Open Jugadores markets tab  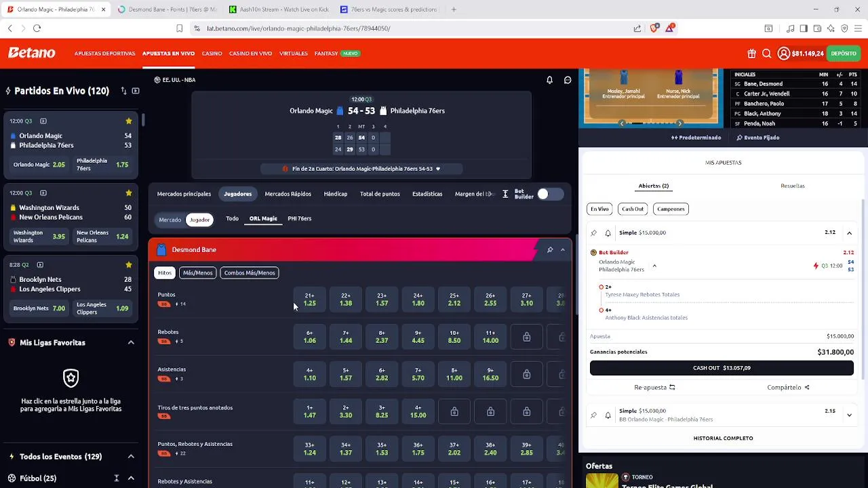[238, 194]
